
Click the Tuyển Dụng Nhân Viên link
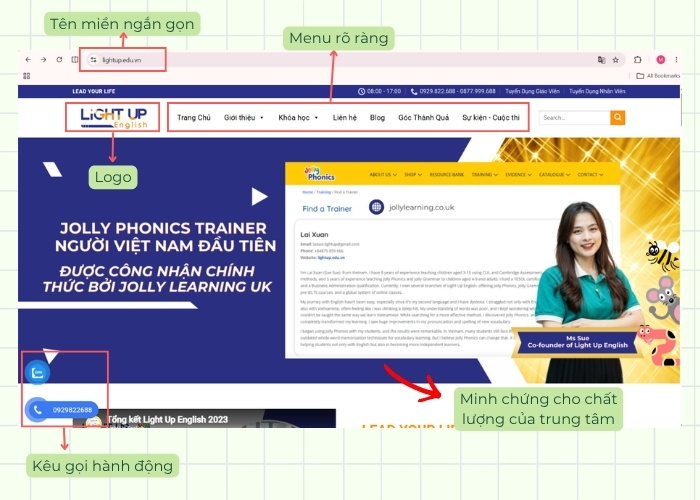tap(597, 91)
